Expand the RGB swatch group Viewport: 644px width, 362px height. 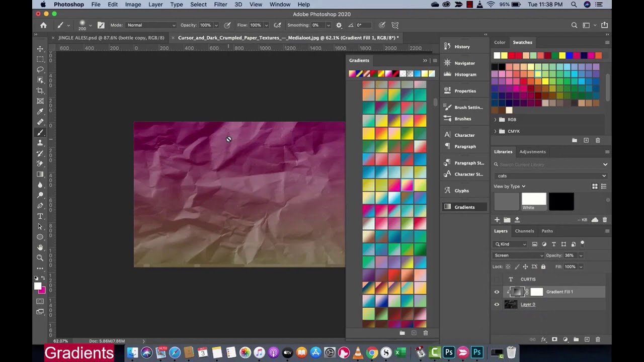click(495, 120)
